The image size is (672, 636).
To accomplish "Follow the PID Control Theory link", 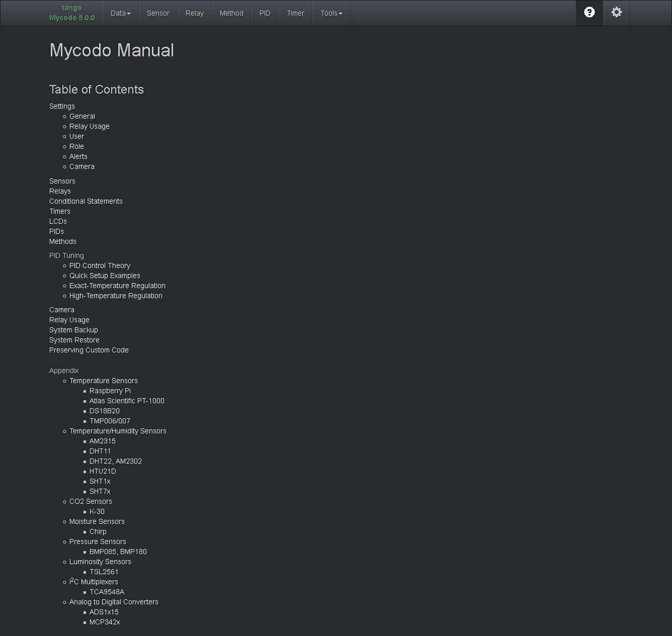I will [100, 265].
